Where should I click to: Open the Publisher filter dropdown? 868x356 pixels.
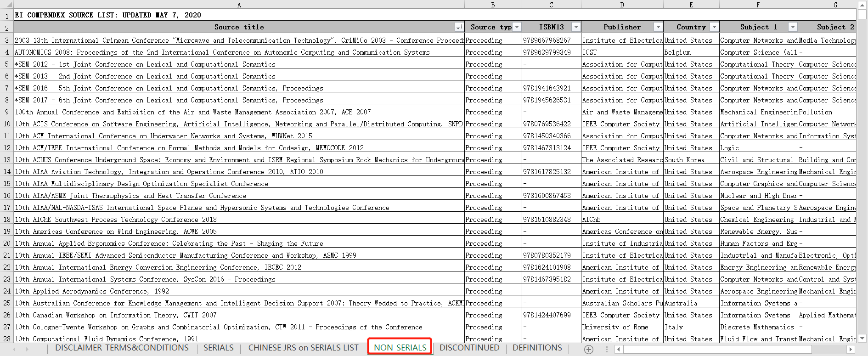click(658, 27)
